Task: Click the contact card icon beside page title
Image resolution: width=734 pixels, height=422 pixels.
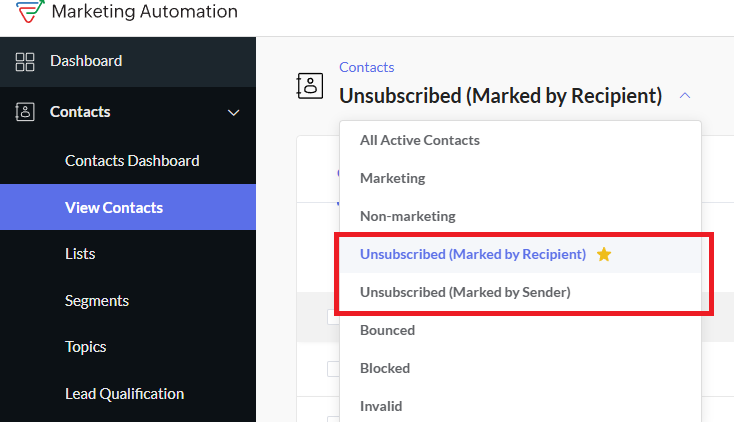Action: tap(310, 85)
